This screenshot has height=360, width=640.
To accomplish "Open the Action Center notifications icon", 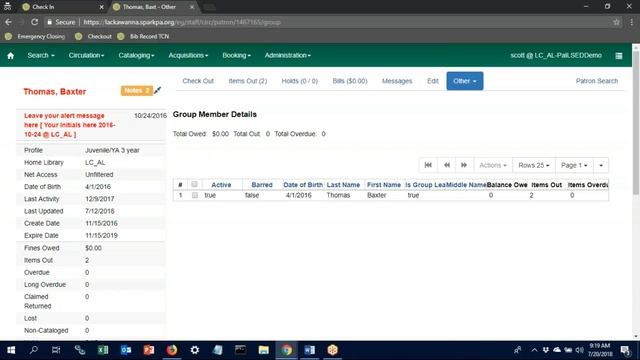I will (625, 350).
